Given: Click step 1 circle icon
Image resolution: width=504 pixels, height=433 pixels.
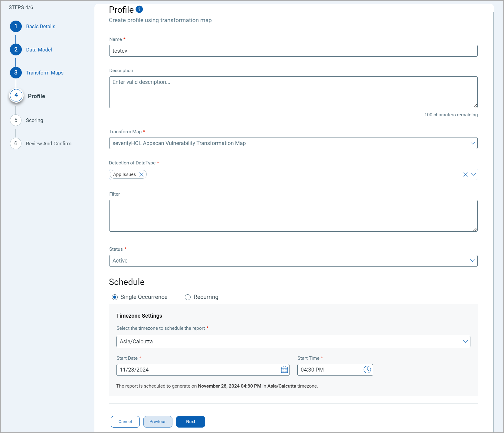Looking at the screenshot, I should point(16,26).
